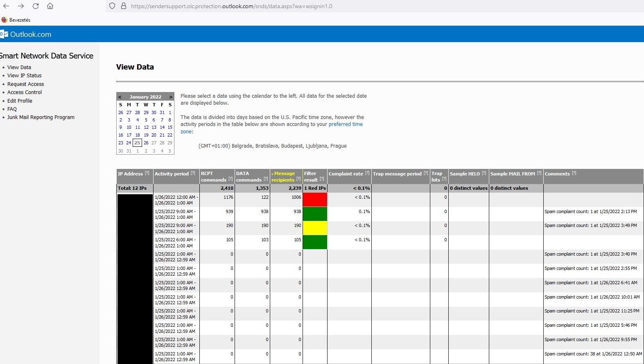Click the yellow filter result cell

coord(315,228)
